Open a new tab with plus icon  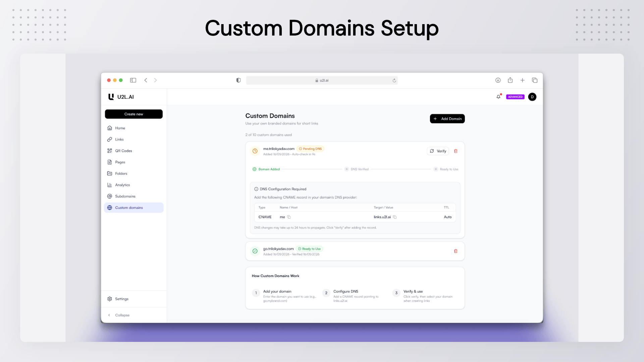pos(522,80)
